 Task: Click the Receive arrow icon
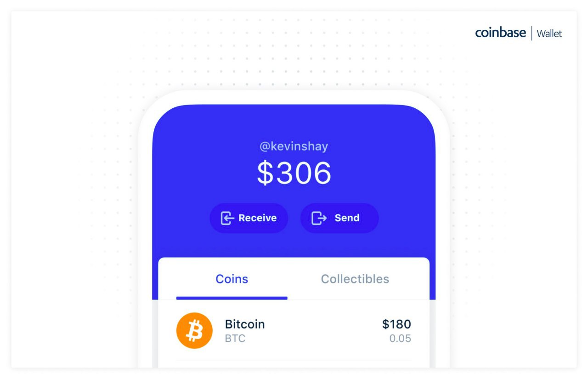click(x=227, y=218)
